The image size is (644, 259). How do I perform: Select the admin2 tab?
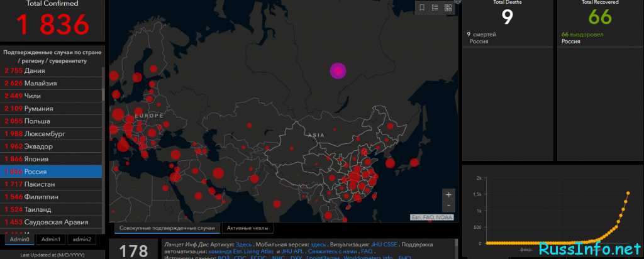coord(82,240)
